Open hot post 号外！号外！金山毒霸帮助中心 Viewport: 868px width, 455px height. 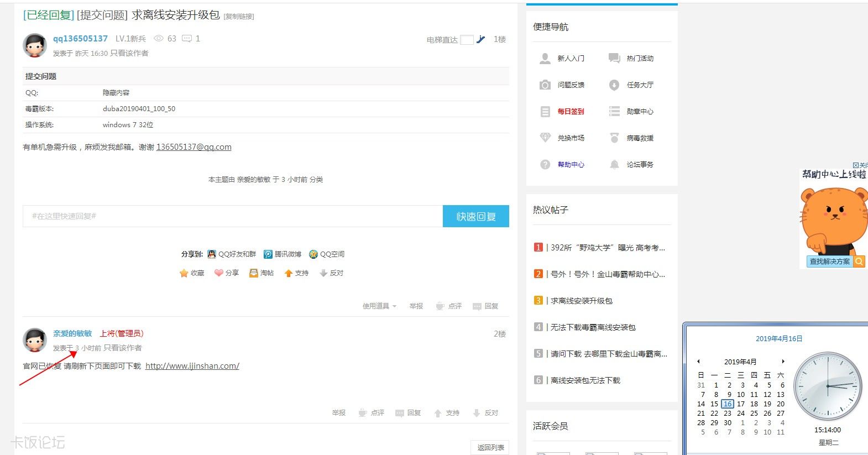point(608,274)
